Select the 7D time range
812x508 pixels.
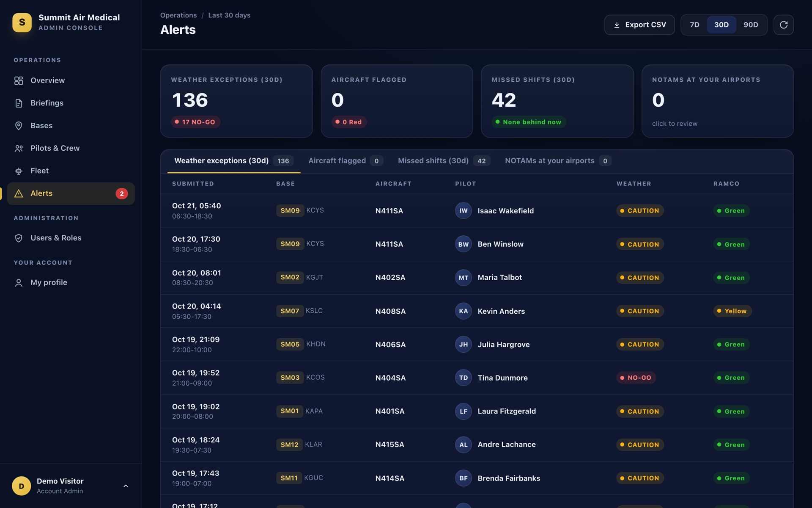(x=694, y=25)
